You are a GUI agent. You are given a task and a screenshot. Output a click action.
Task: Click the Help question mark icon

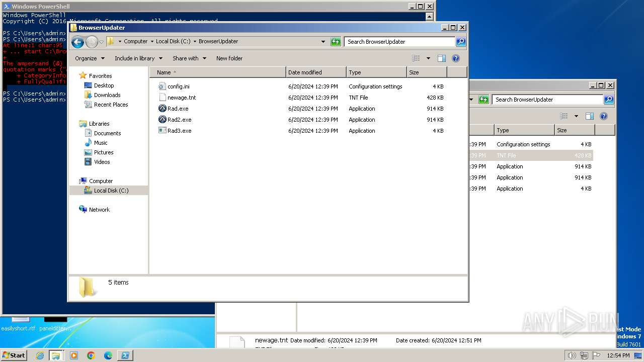[x=456, y=58]
